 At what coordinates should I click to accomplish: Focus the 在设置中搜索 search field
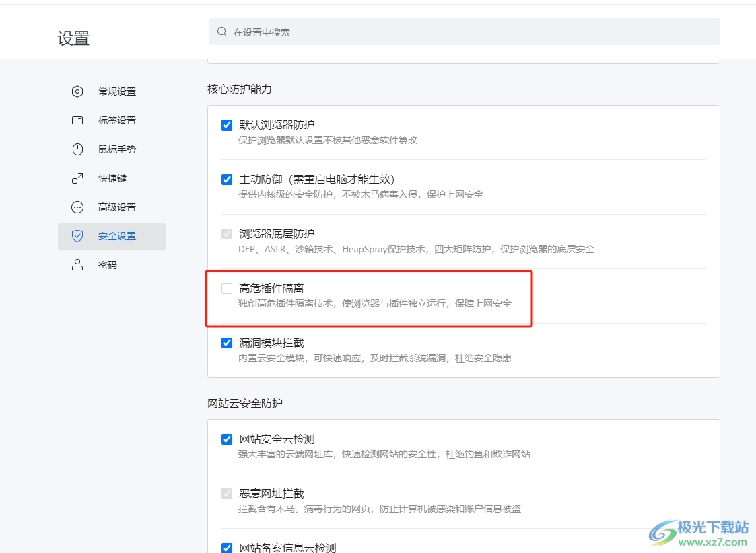tap(465, 32)
